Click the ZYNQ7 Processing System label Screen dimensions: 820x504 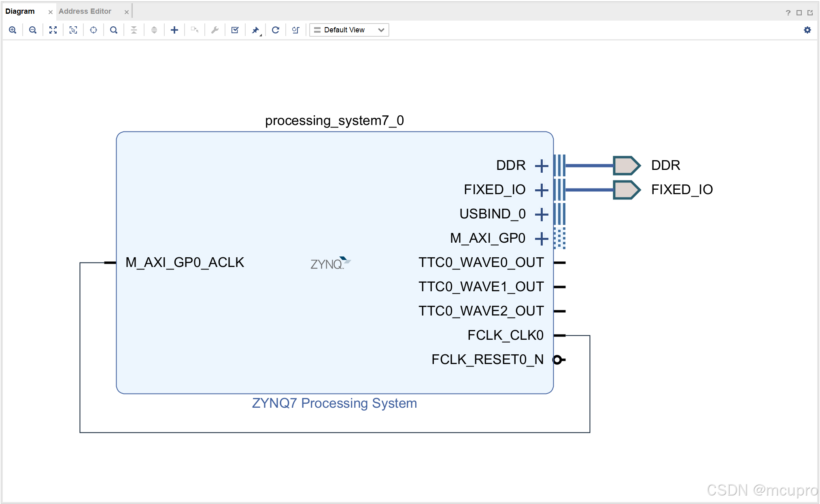pyautogui.click(x=334, y=403)
